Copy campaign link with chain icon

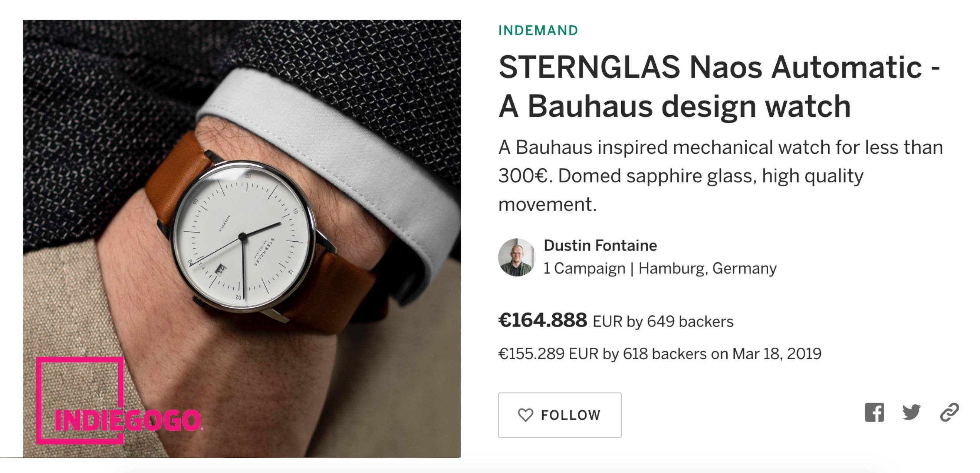(x=949, y=413)
